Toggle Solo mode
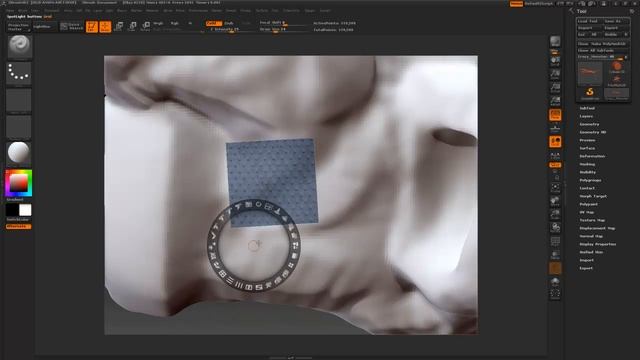Viewport: 640px width, 360px height. pos(555,282)
